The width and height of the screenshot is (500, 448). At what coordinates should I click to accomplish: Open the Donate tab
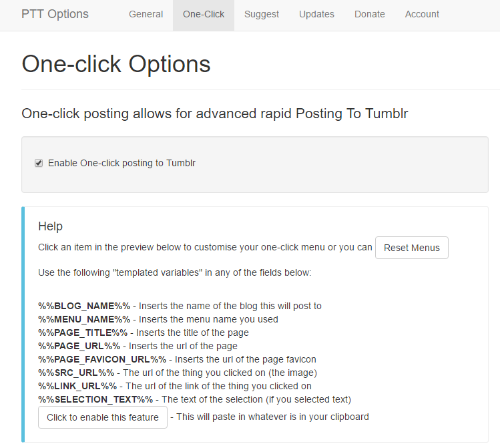(x=369, y=14)
